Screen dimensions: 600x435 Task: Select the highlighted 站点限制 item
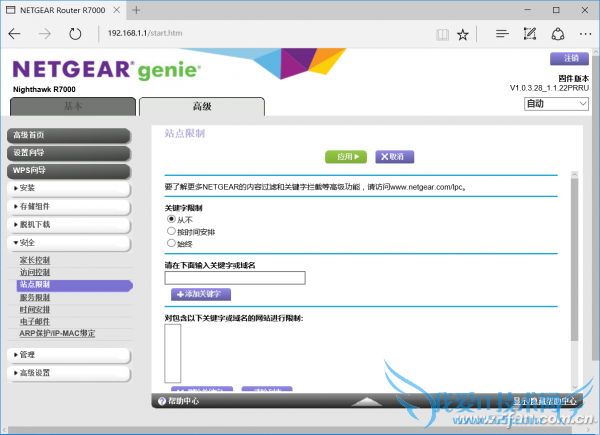coord(75,285)
